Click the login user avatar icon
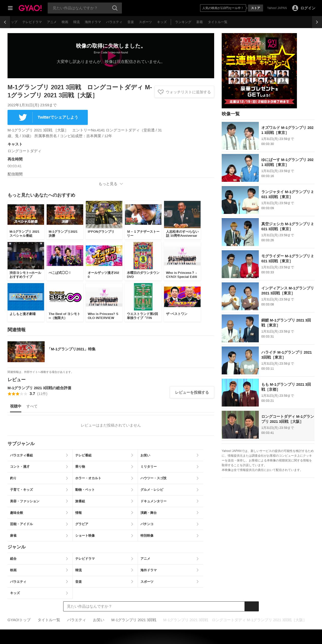Screen dimensions: 322x644 (295, 8)
